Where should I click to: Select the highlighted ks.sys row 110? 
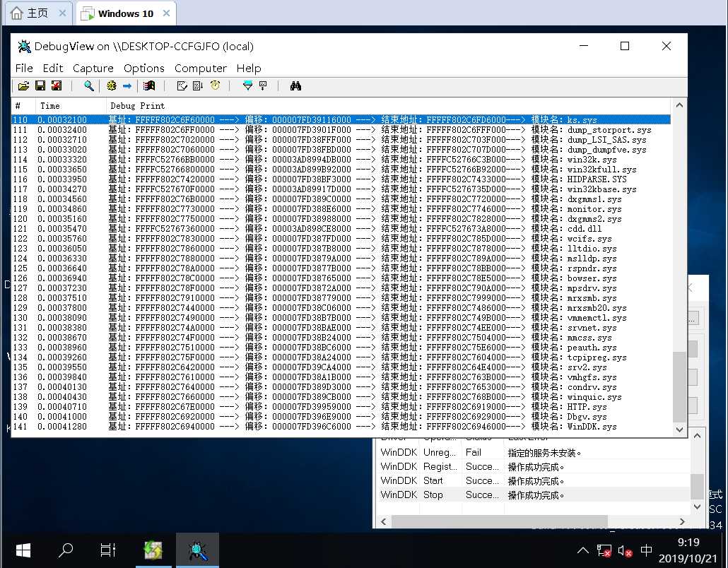click(x=341, y=119)
